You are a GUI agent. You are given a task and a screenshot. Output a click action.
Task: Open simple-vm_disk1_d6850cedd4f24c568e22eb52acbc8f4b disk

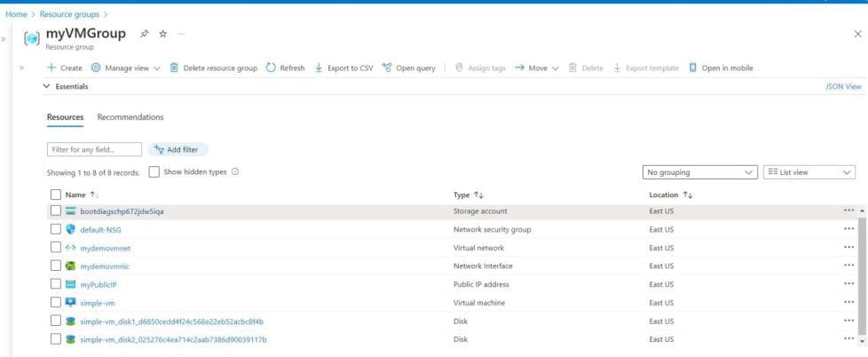[171, 321]
